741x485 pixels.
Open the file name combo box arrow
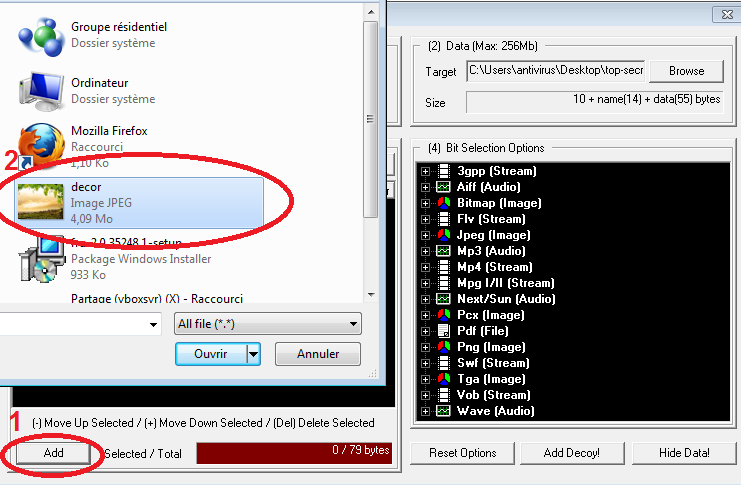(x=153, y=324)
